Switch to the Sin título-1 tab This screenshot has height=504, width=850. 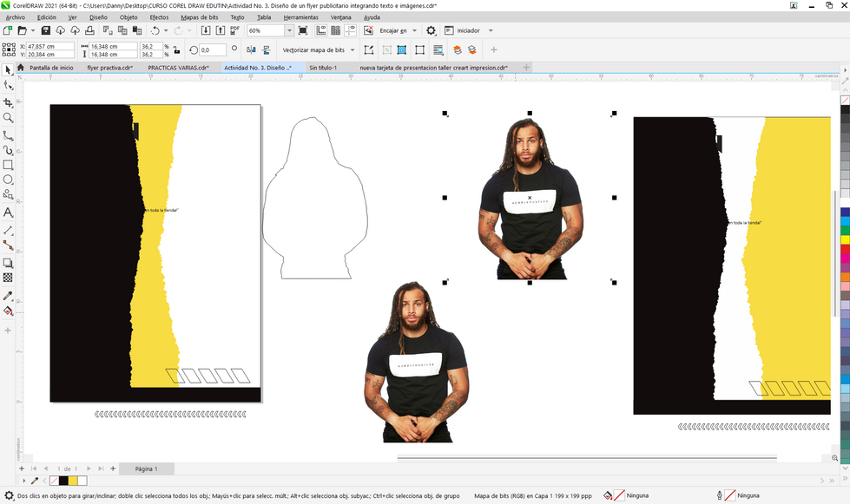323,68
